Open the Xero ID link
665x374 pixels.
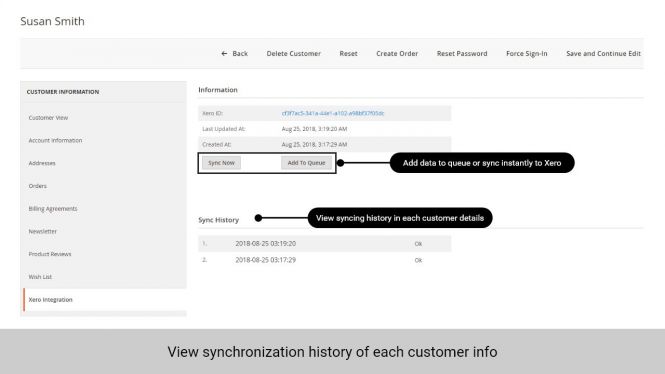(333, 113)
